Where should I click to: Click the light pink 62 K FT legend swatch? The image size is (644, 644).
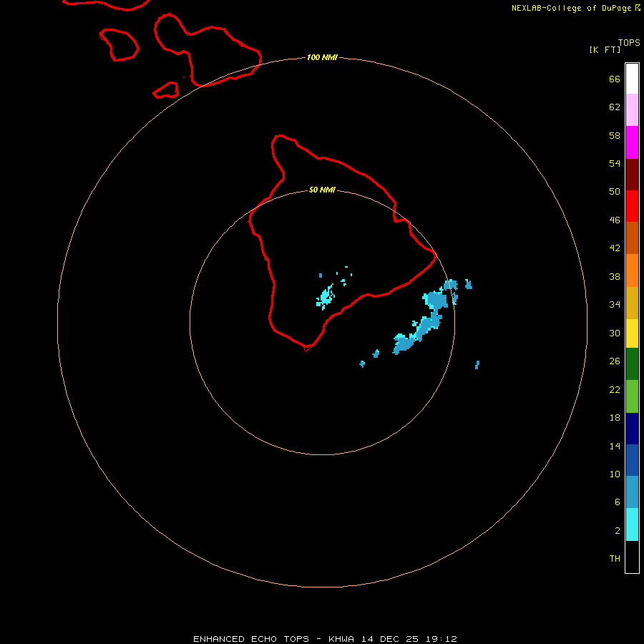pyautogui.click(x=632, y=110)
